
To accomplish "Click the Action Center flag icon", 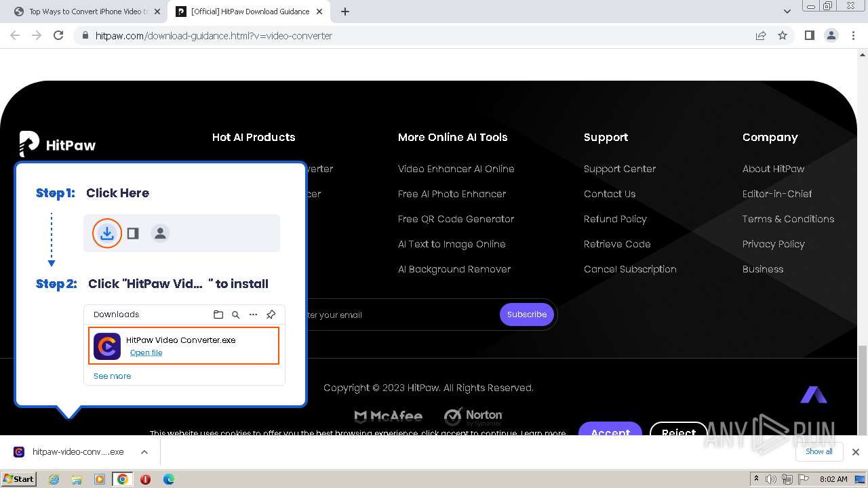I will click(803, 479).
